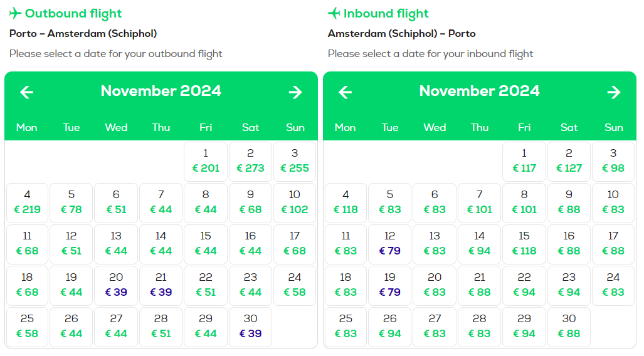Screen dimensions: 644x356
Task: Select outbound November 20 for €39
Action: click(x=116, y=285)
